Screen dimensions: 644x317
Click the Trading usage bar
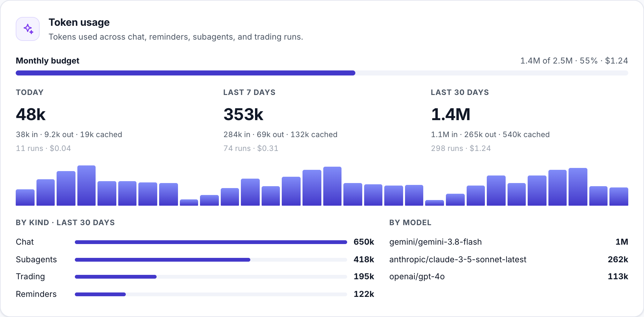[x=211, y=277]
